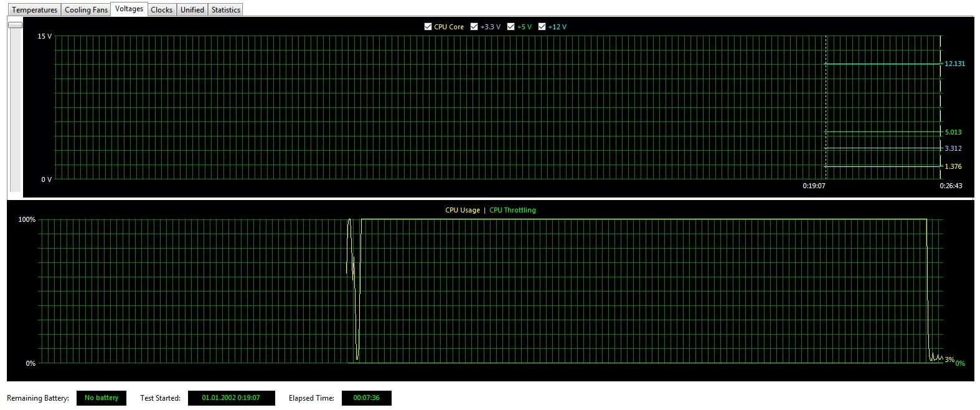Screen dimensions: 980x410
Task: Select the Voltages tab
Action: click(x=129, y=9)
